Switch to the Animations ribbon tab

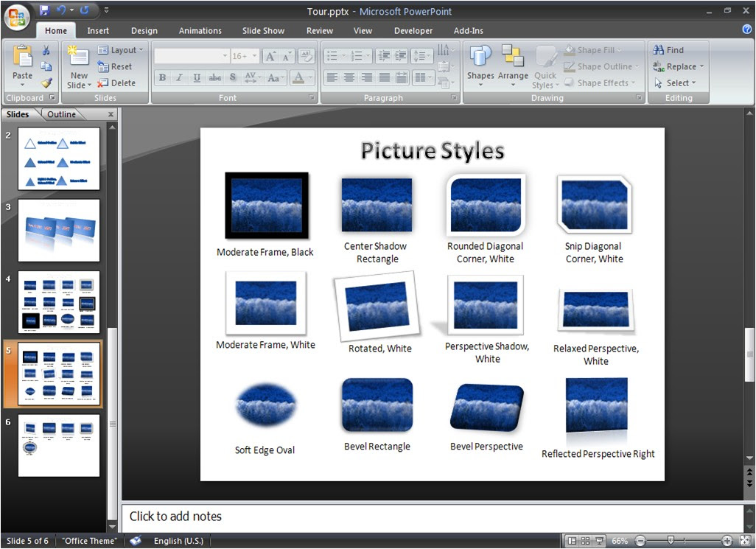tap(200, 30)
